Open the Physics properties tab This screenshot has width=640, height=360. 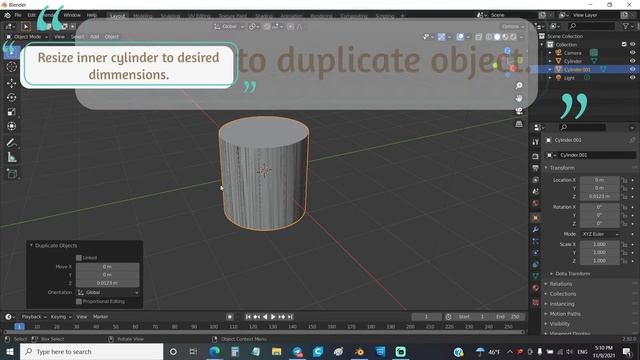[536, 253]
